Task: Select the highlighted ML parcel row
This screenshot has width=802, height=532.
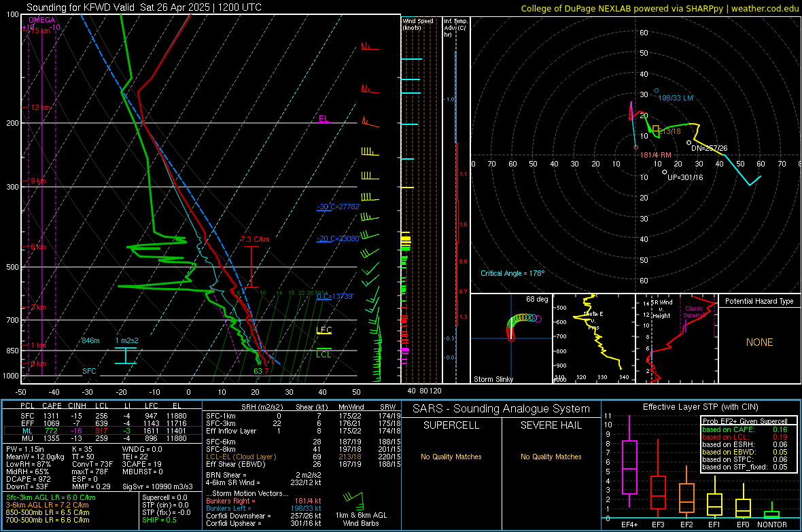Action: pyautogui.click(x=103, y=431)
